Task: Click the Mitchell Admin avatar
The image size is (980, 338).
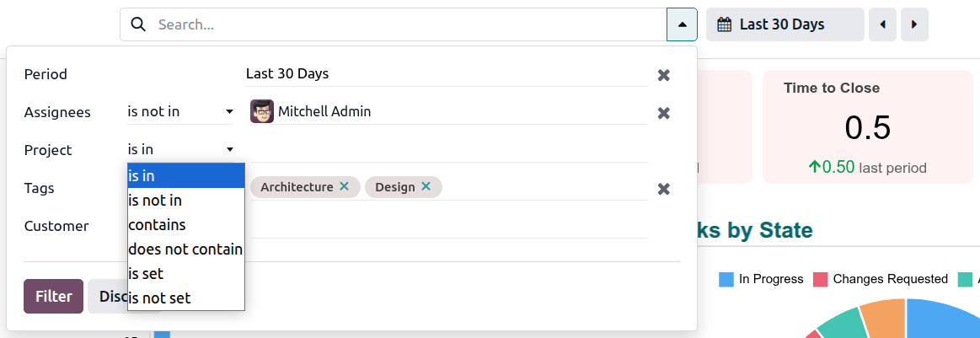Action: tap(262, 111)
